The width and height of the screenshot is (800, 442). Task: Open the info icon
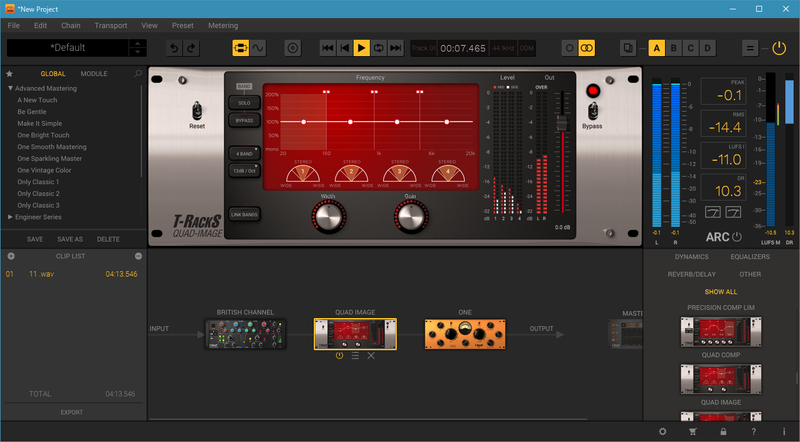(x=784, y=431)
